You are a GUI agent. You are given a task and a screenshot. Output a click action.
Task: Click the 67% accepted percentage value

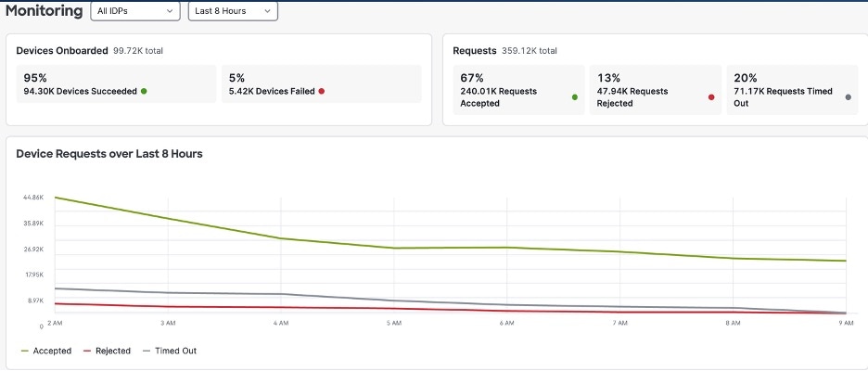(472, 78)
